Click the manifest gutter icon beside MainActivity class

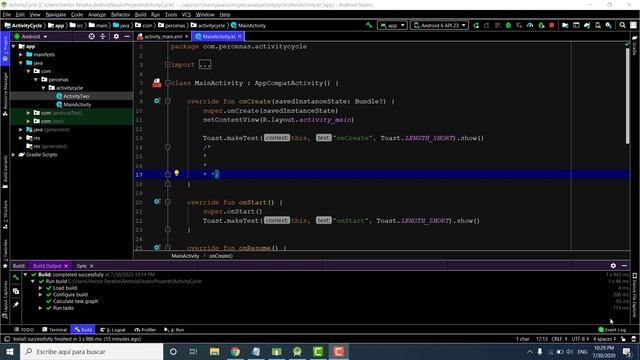coord(157,83)
